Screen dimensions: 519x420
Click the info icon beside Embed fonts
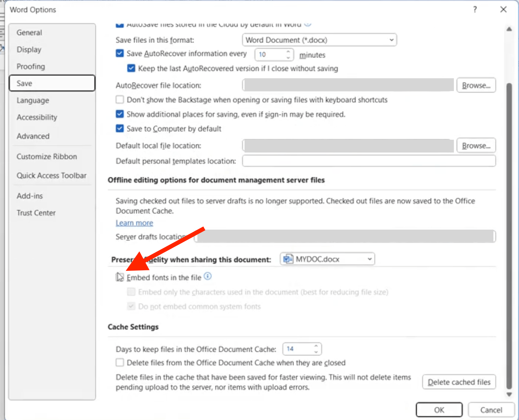(208, 276)
